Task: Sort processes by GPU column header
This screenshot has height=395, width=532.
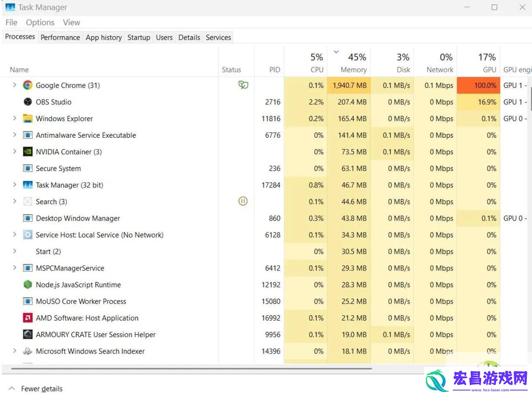Action: tap(479, 62)
